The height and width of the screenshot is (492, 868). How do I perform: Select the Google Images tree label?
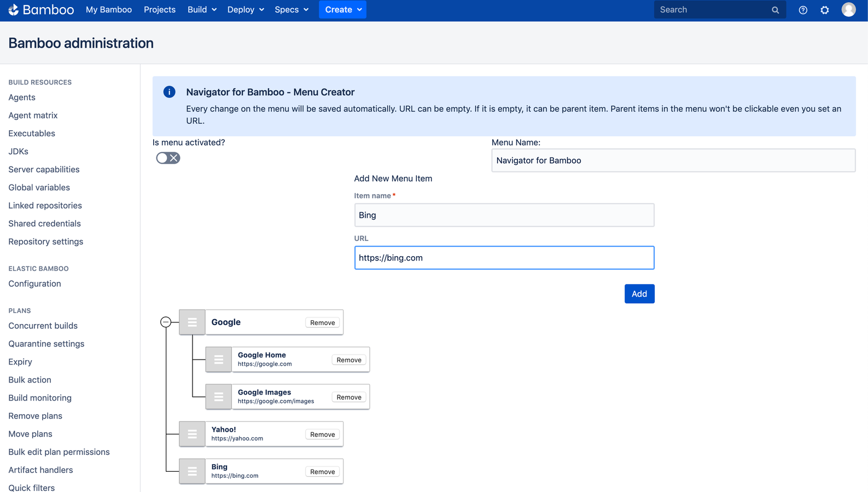(x=264, y=392)
